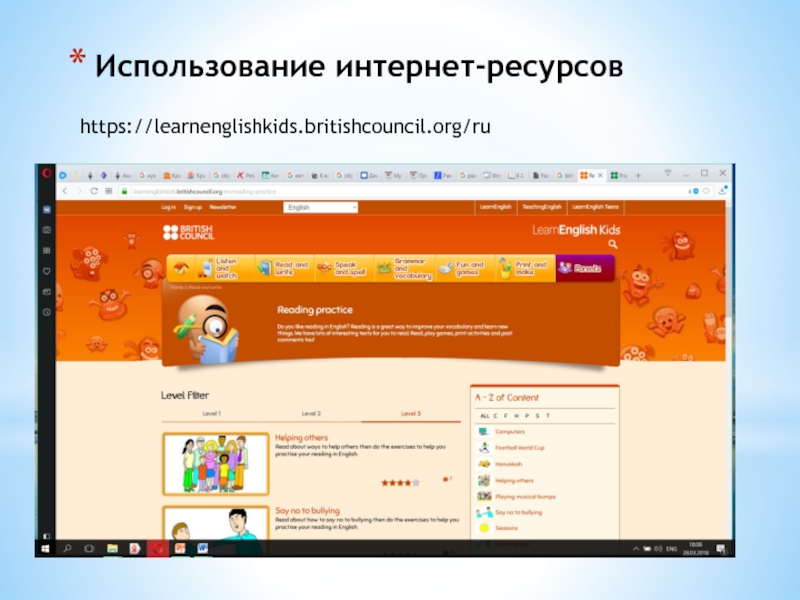Click the Parents button
Viewport: 800px width, 600px height.
pyautogui.click(x=585, y=268)
